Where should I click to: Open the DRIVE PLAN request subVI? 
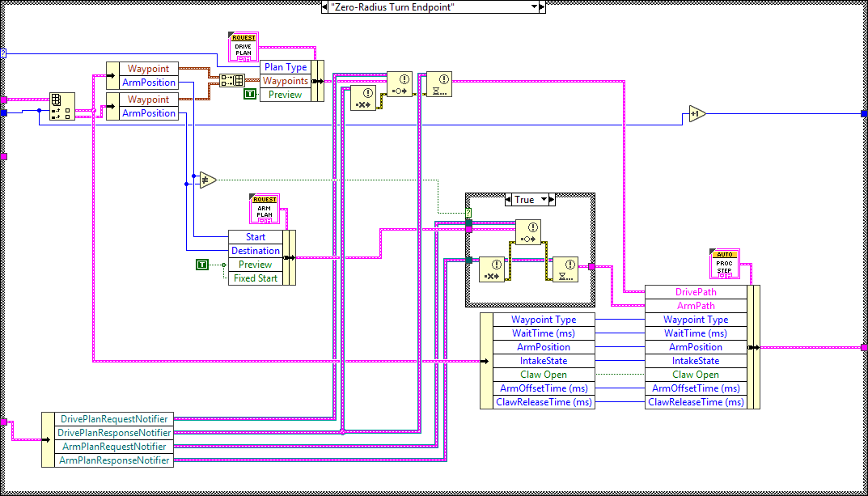click(x=243, y=45)
